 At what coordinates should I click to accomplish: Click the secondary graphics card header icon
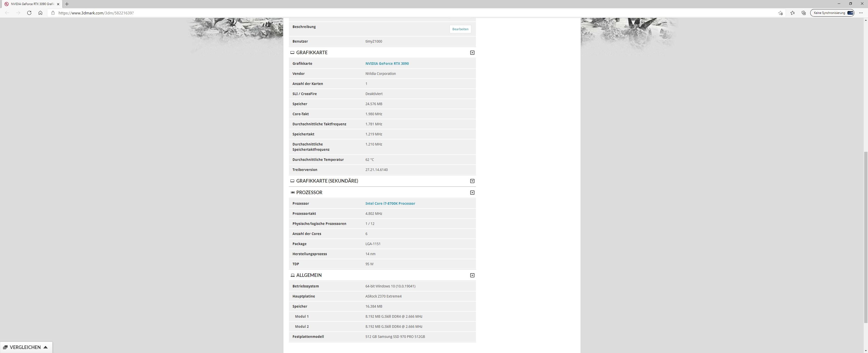292,181
